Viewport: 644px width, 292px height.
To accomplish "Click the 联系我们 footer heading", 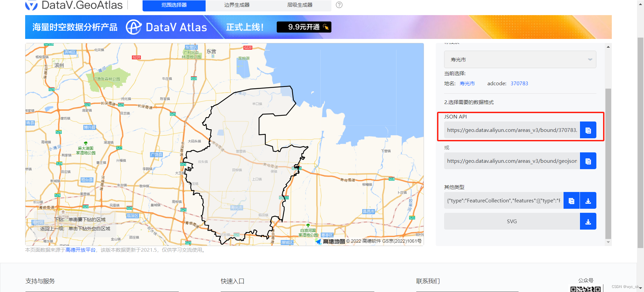I will [x=428, y=281].
